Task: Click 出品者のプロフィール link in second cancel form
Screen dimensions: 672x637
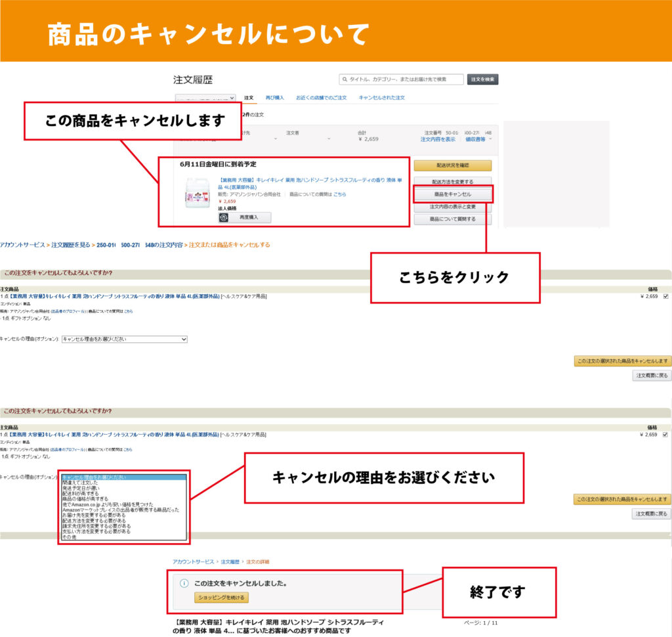Action: pos(68,450)
